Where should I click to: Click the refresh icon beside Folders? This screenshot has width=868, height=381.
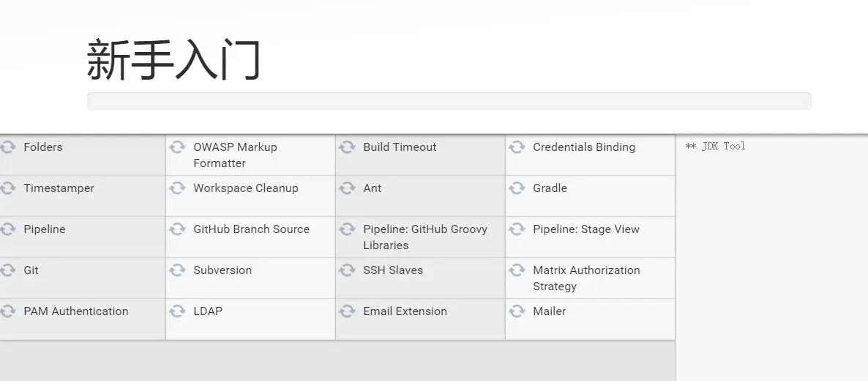click(x=8, y=147)
